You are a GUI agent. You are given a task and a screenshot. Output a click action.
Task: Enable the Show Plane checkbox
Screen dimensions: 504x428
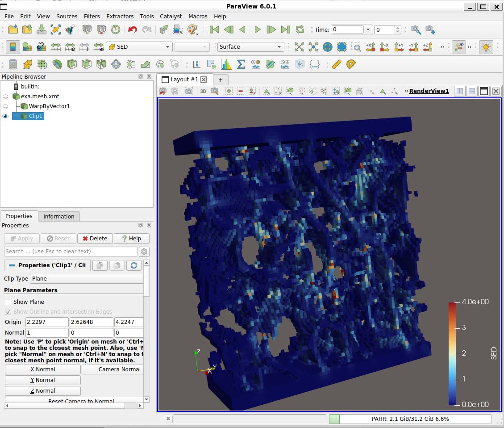(x=8, y=302)
